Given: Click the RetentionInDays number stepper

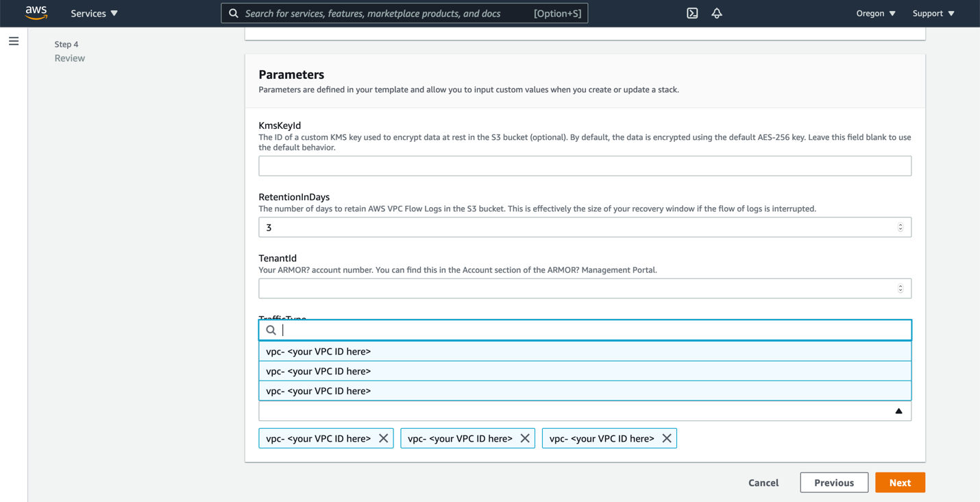Looking at the screenshot, I should click(x=901, y=227).
